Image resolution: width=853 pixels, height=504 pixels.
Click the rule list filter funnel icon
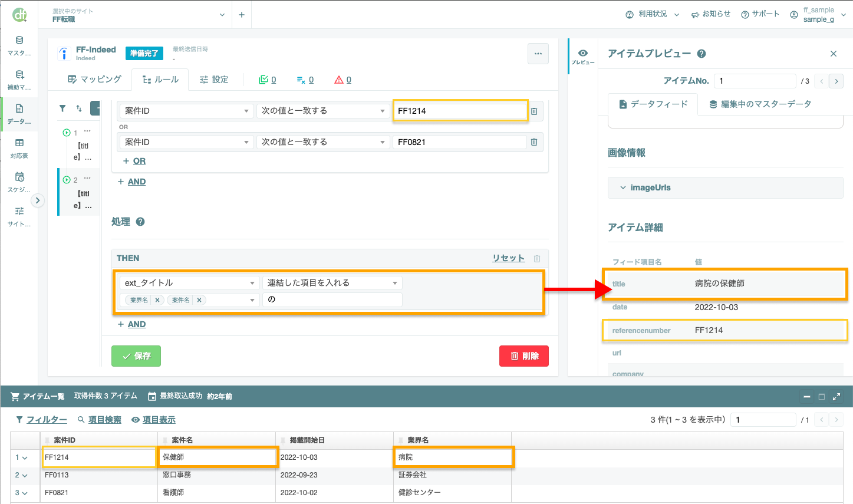(62, 108)
